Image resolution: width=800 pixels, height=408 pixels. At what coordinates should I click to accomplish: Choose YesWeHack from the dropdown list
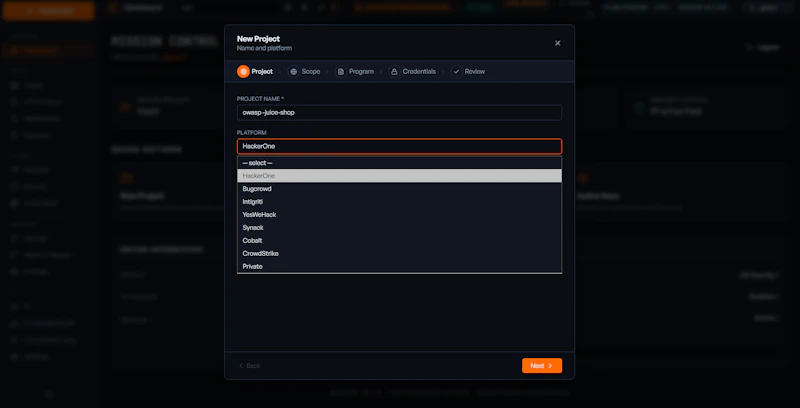[399, 215]
